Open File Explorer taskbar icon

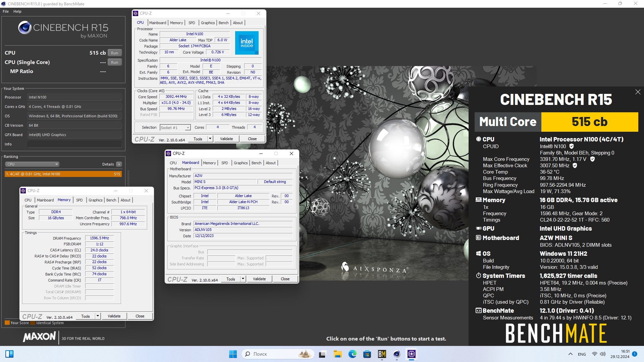[337, 354]
